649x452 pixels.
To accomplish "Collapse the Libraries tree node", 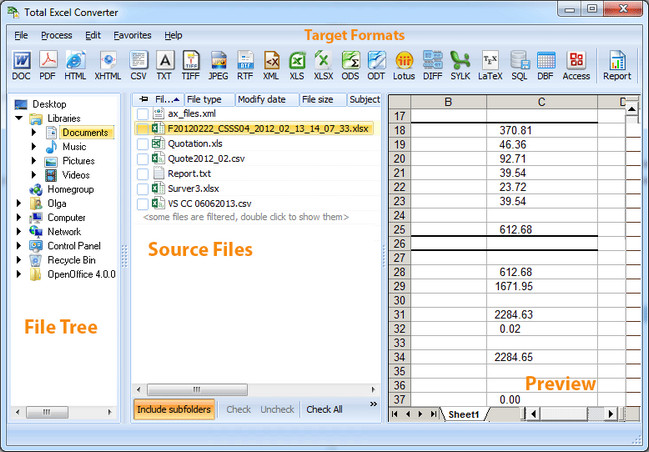I will pyautogui.click(x=19, y=119).
